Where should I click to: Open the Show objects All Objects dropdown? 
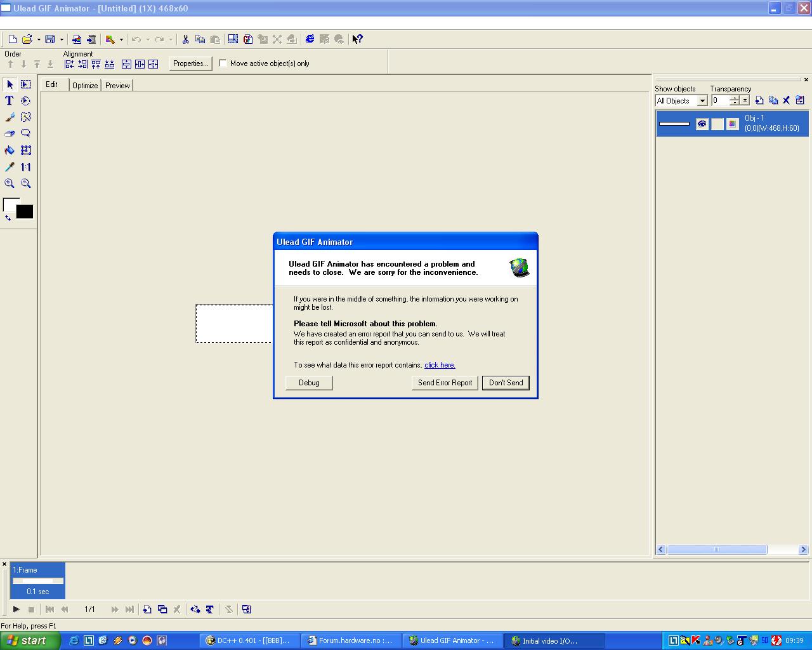[702, 101]
